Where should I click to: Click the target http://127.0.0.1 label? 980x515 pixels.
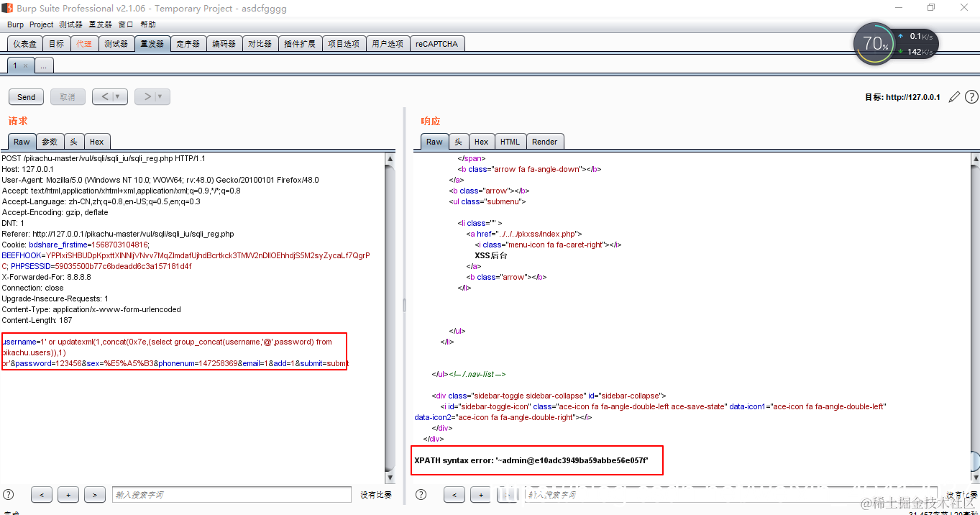coord(902,97)
